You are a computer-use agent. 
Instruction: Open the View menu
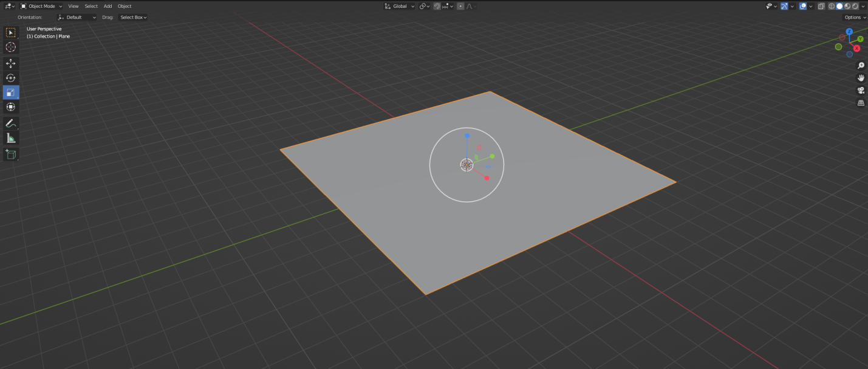[x=73, y=6]
